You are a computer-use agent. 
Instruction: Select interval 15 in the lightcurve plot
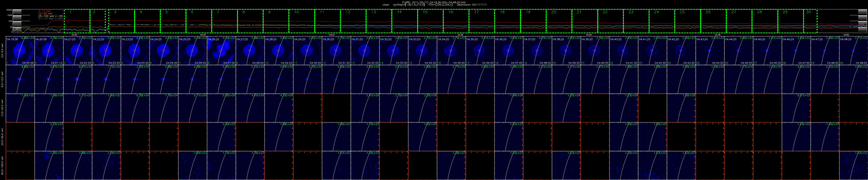(x=431, y=21)
